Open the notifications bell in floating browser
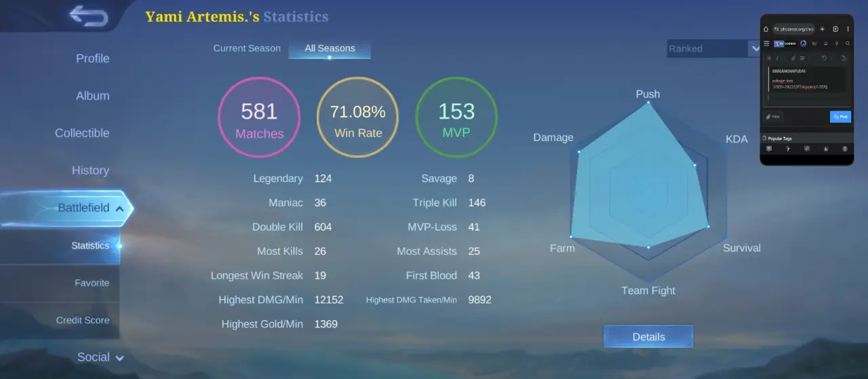The width and height of the screenshot is (868, 379). (825, 43)
